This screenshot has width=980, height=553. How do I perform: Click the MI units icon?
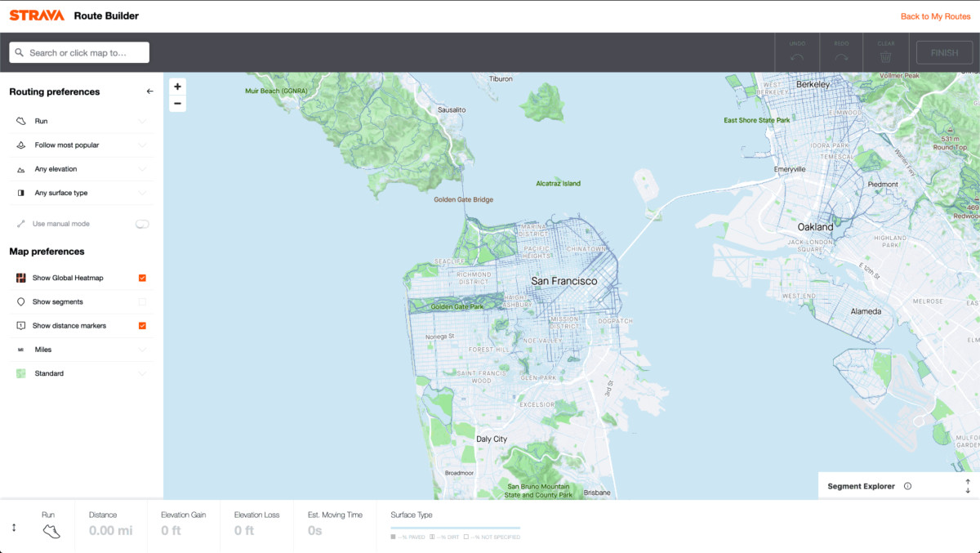(x=20, y=350)
